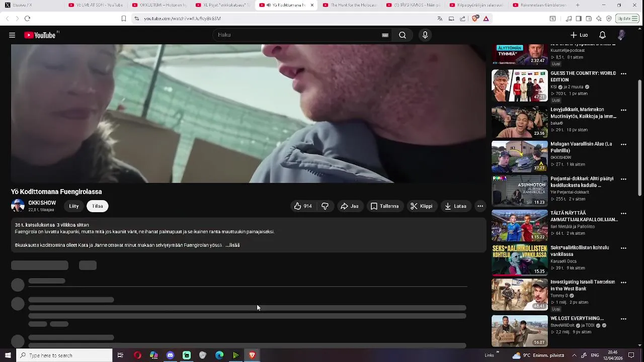This screenshot has height=362, width=644.
Task: Open Leo AI sparkle icon
Action: (x=599, y=19)
